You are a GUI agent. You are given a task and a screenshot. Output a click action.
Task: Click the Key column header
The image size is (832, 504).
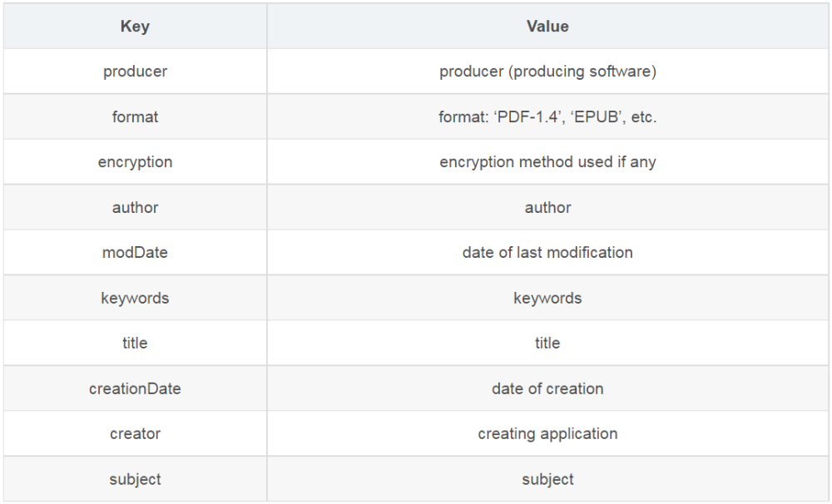tap(135, 27)
